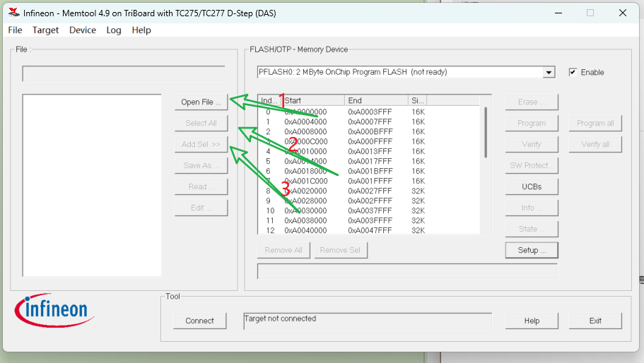The width and height of the screenshot is (644, 363).
Task: Click the Si... column header
Action: (417, 100)
